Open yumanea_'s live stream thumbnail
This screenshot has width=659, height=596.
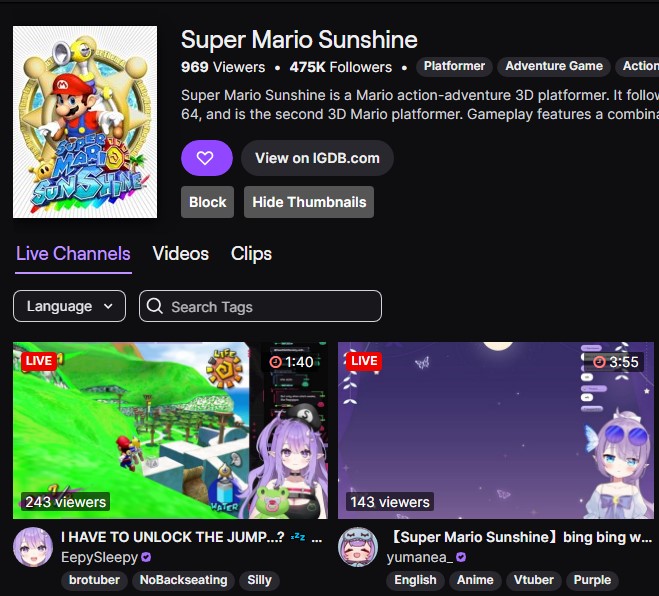(496, 430)
